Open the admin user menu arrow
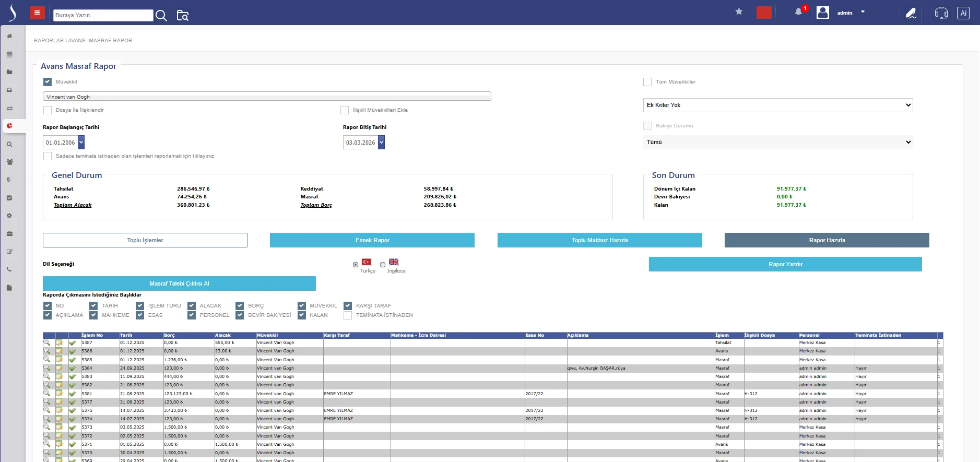 (863, 12)
